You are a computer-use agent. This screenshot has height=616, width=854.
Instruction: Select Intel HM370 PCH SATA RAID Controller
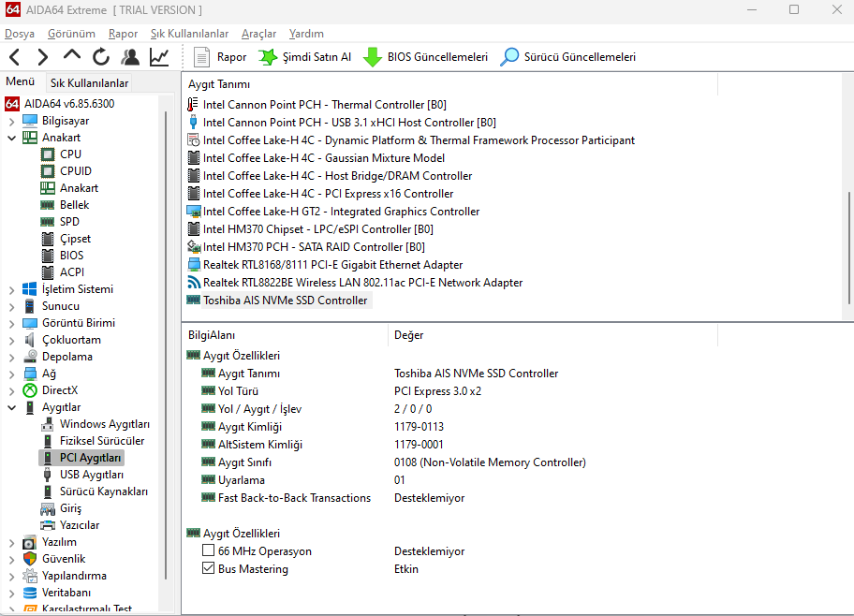(x=314, y=247)
